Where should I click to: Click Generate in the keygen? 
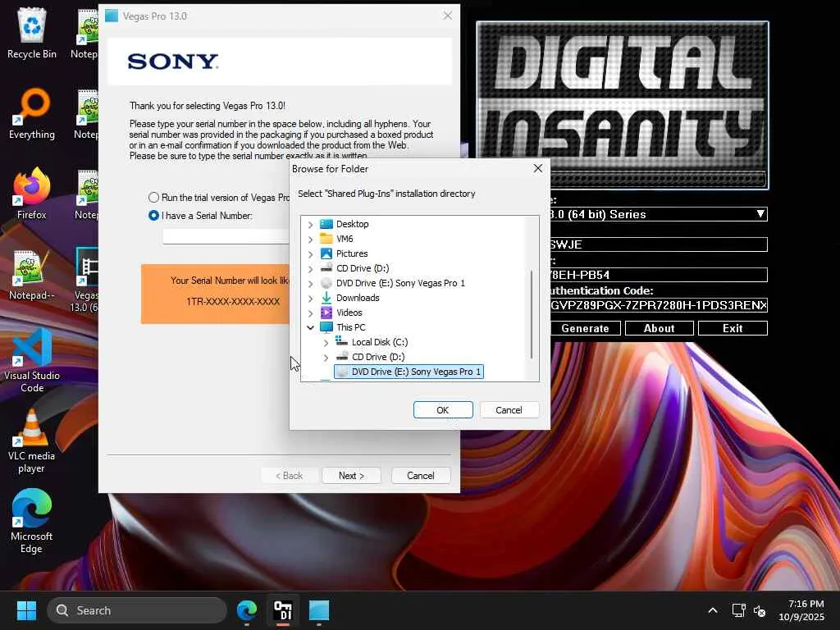(x=586, y=328)
